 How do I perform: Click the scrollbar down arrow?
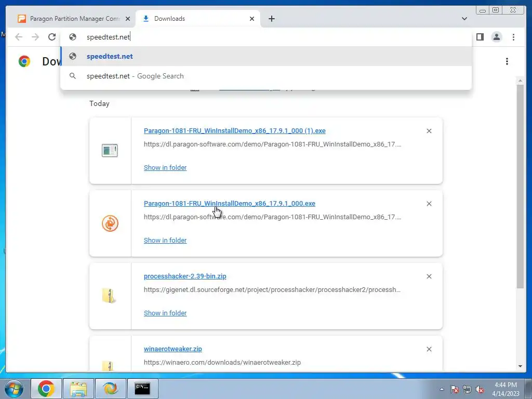click(x=520, y=366)
